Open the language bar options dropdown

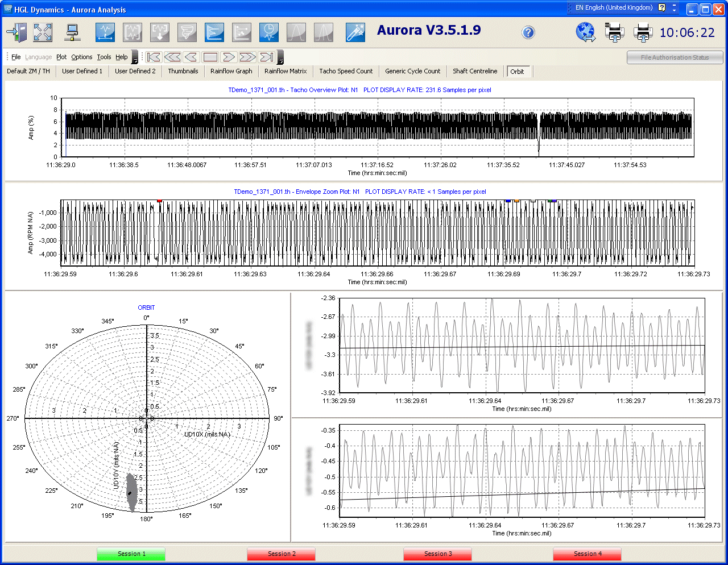675,8
